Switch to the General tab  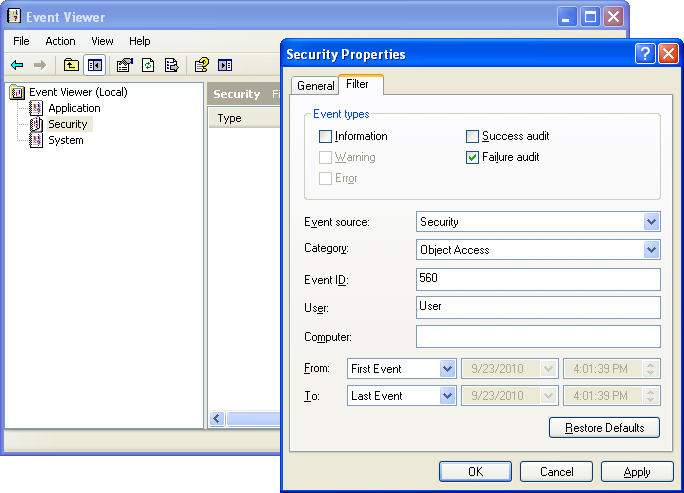tap(316, 86)
